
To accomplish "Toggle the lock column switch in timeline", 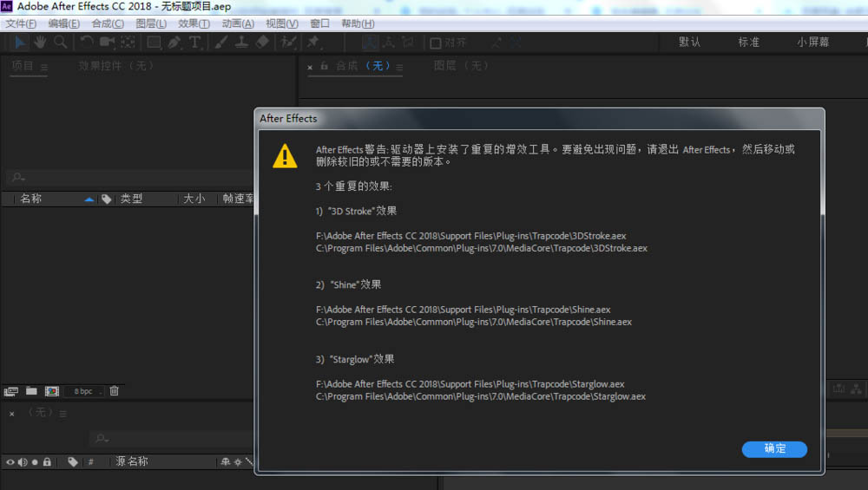I will tap(47, 461).
